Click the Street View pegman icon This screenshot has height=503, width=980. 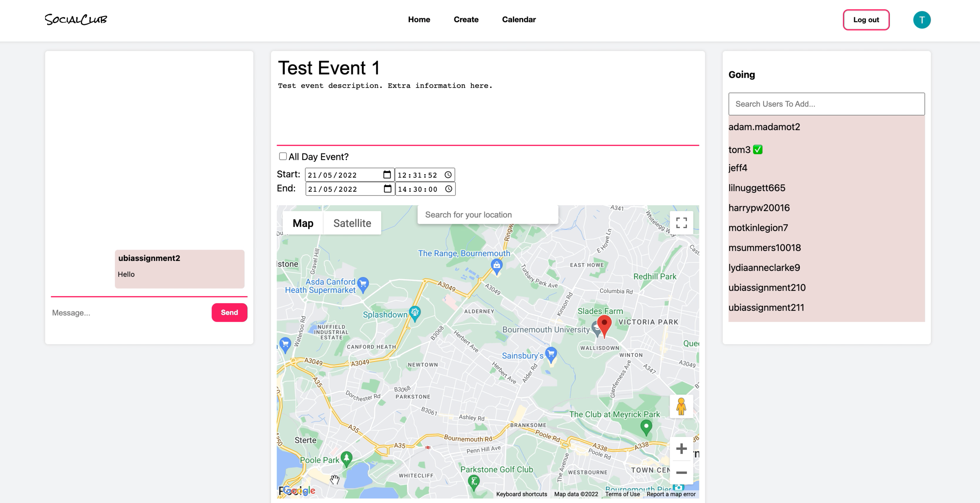tap(681, 406)
